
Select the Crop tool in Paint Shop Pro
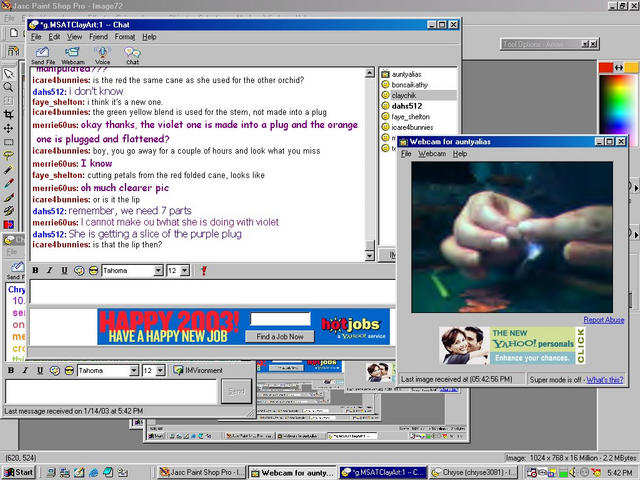[x=9, y=114]
